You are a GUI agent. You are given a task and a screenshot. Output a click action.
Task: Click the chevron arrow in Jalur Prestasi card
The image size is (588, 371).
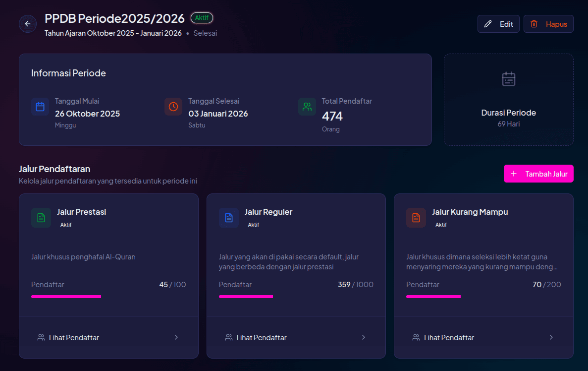tap(176, 338)
